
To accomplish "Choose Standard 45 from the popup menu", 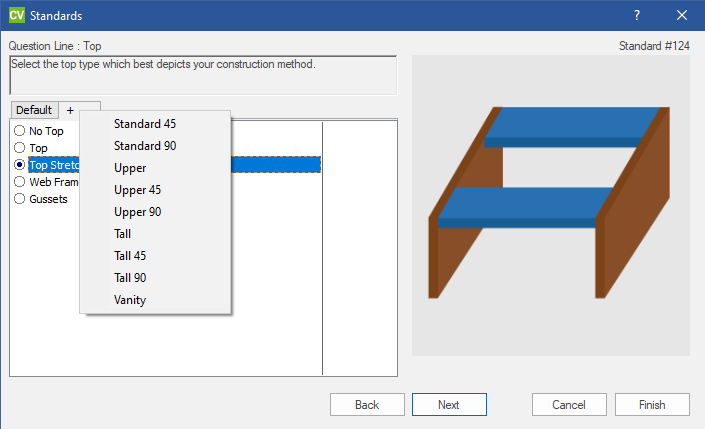I will coord(145,124).
